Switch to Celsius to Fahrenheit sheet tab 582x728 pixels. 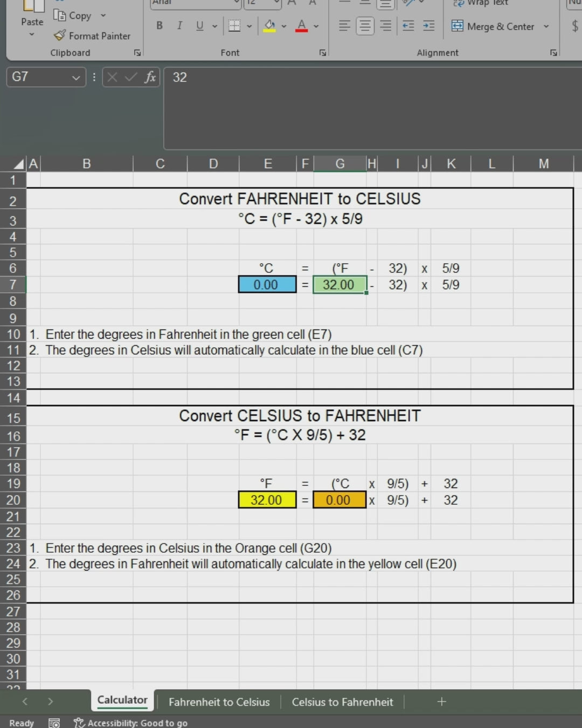click(x=343, y=702)
